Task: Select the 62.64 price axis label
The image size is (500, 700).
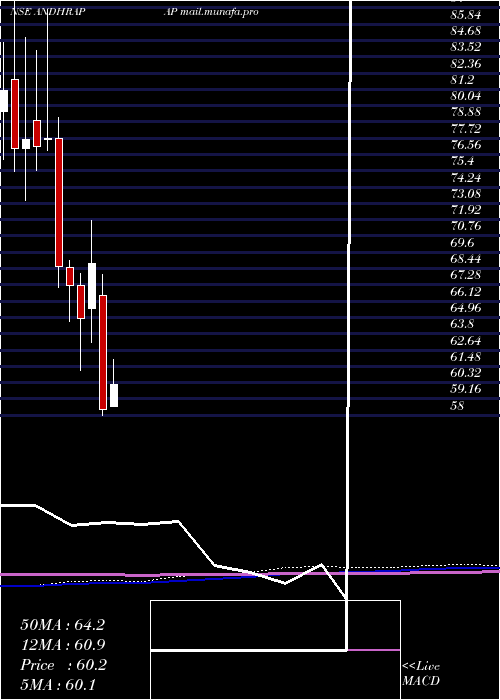Action: coord(466,340)
